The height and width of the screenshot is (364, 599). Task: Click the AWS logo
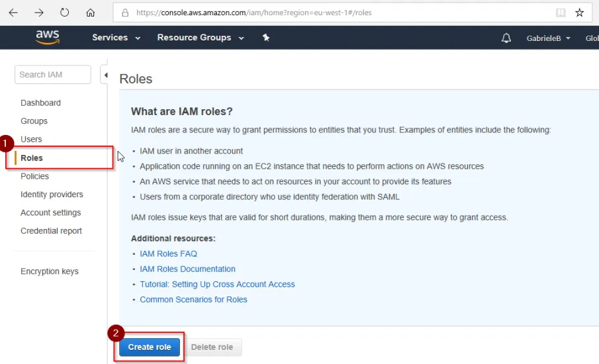[x=48, y=38]
